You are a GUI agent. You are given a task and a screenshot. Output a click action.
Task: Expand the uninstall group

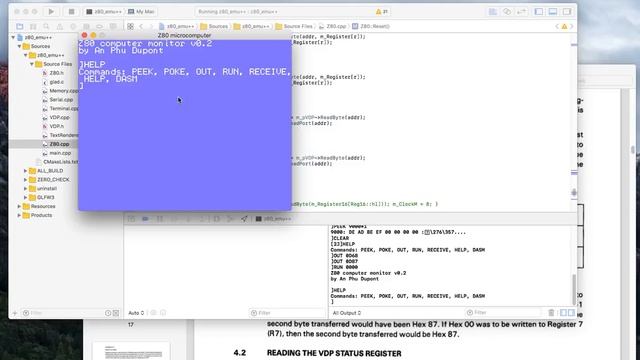(x=25, y=189)
